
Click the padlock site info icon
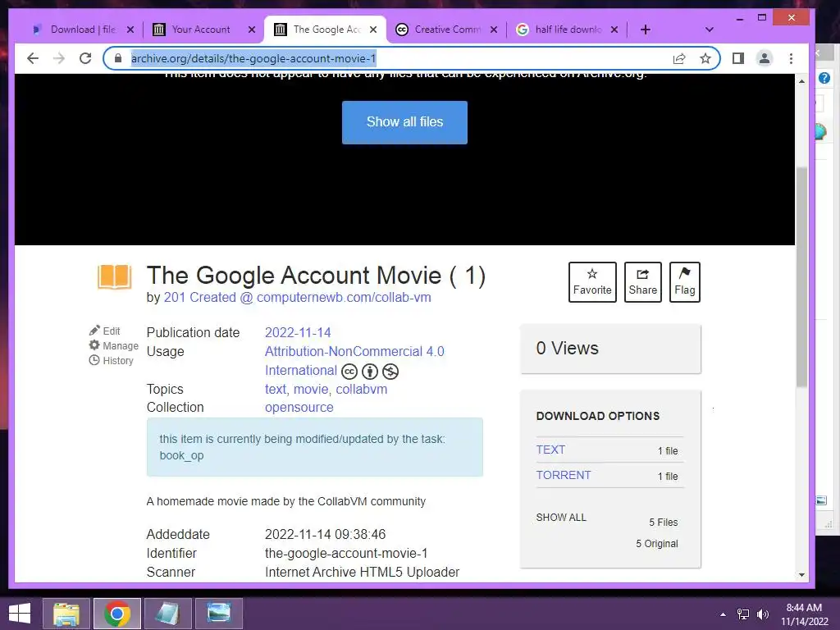tap(118, 58)
